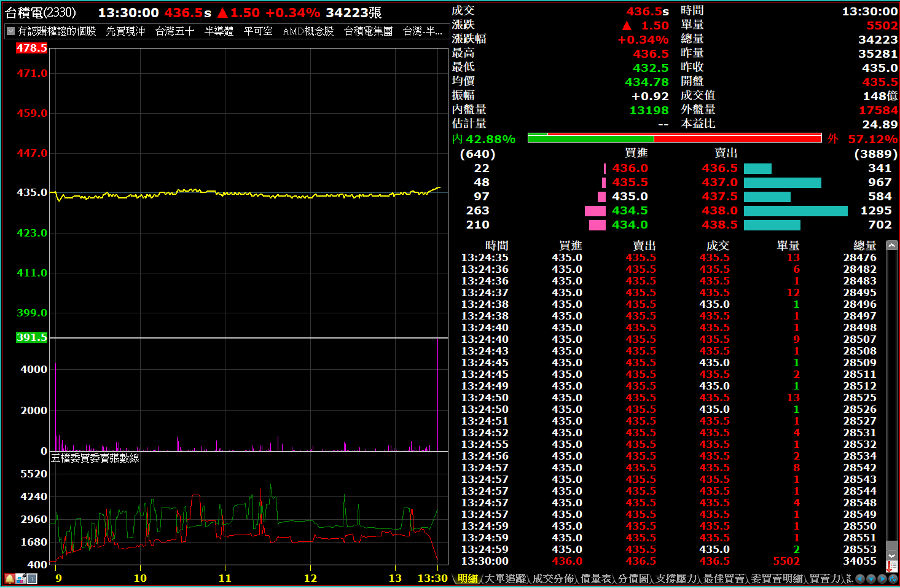The width and height of the screenshot is (900, 588).
Task: Select the 436.0 best bid price
Action: (x=630, y=168)
